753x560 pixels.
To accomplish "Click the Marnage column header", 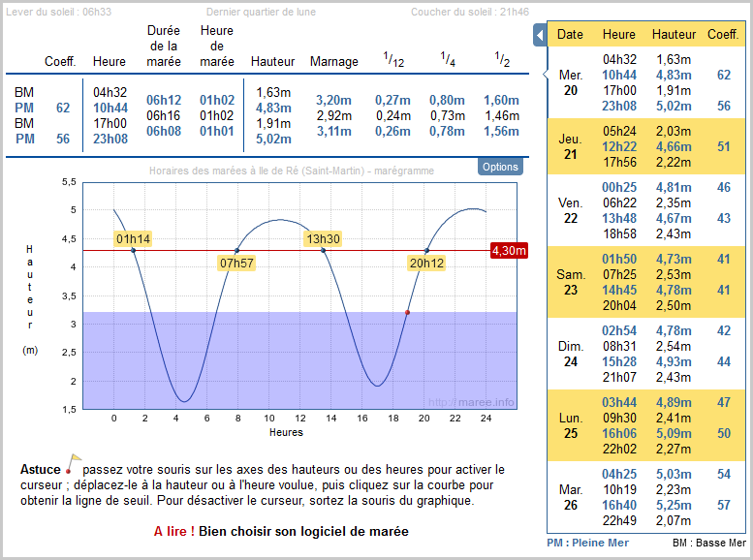I will click(x=334, y=61).
